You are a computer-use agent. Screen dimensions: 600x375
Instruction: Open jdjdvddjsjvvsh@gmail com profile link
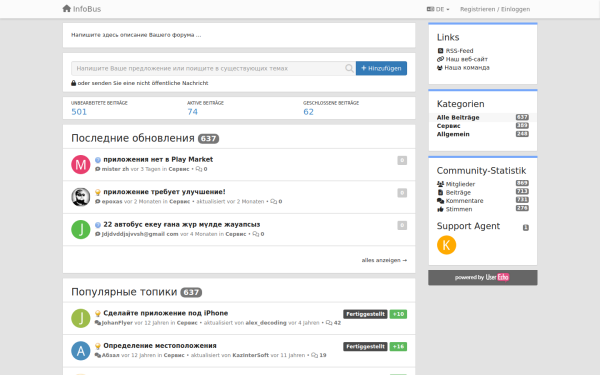pos(140,234)
